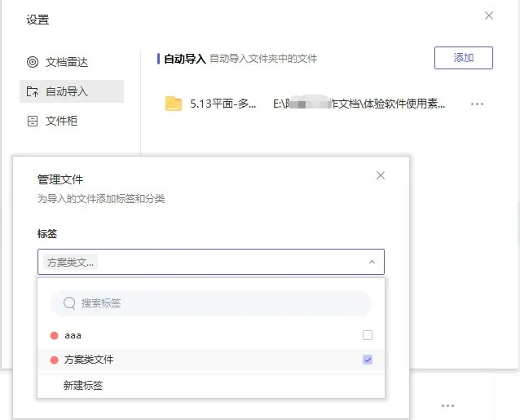Click the yellow folder icon for 5.13平面
This screenshot has height=420, width=520.
point(174,104)
